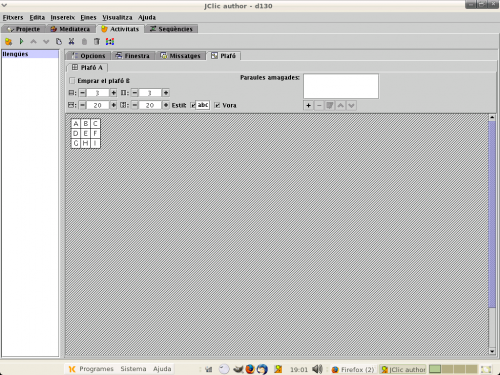Viewport: 500px width, 375px height.
Task: Switch to the Seqüències tab
Action: (x=171, y=29)
